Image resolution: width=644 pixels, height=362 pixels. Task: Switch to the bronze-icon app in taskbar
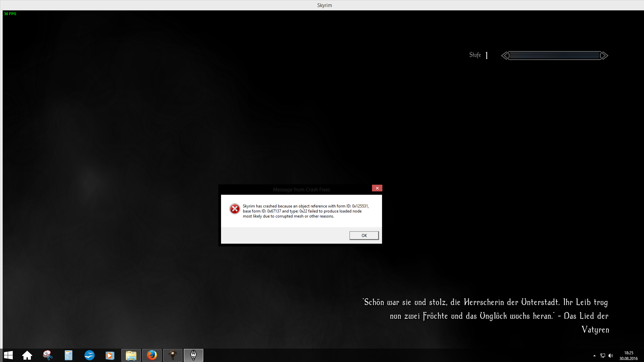click(173, 355)
